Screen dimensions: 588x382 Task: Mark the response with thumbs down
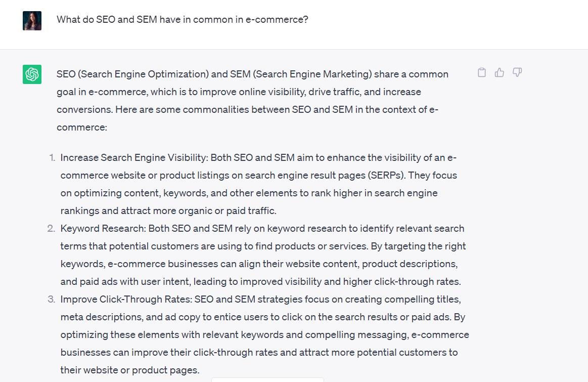(517, 72)
